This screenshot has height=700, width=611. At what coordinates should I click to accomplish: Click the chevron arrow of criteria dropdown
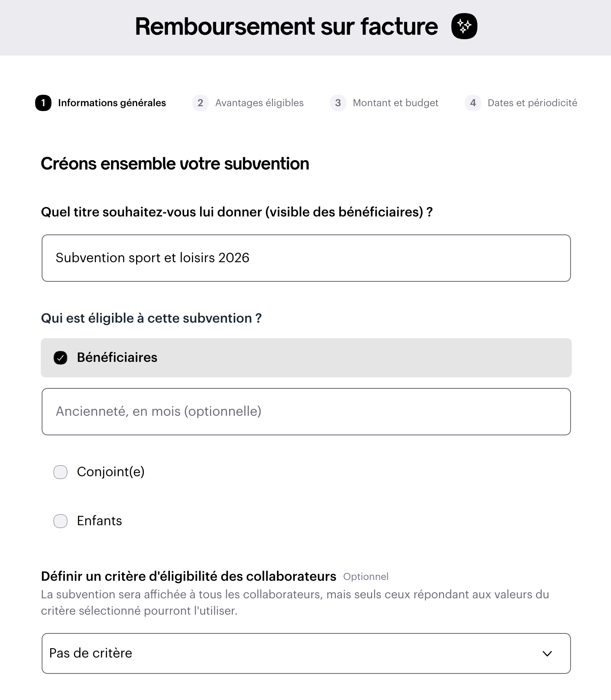click(x=547, y=653)
